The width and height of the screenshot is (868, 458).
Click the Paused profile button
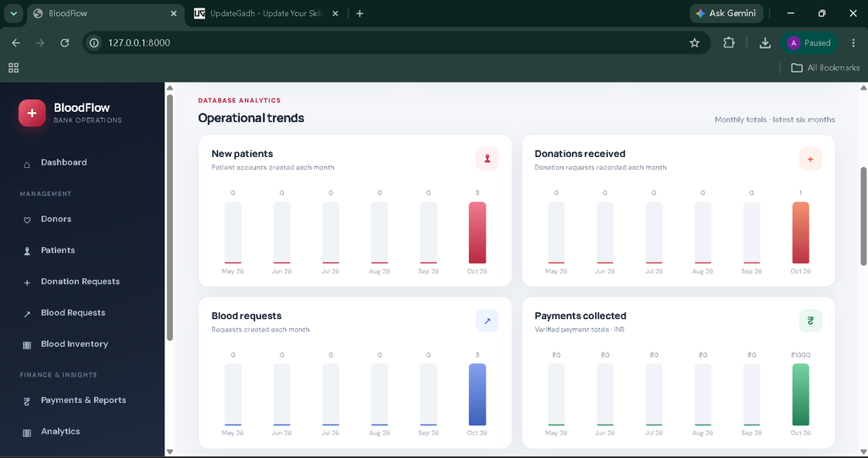pos(810,42)
